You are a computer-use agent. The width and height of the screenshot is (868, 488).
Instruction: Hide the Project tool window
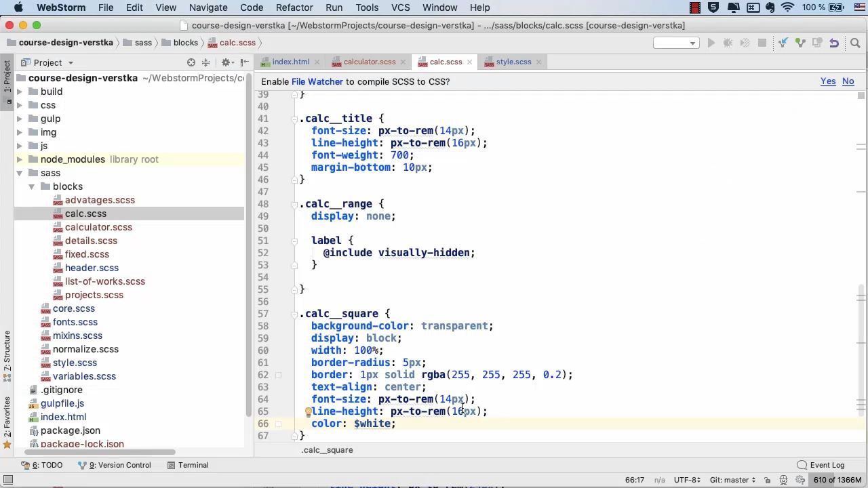[x=244, y=62]
